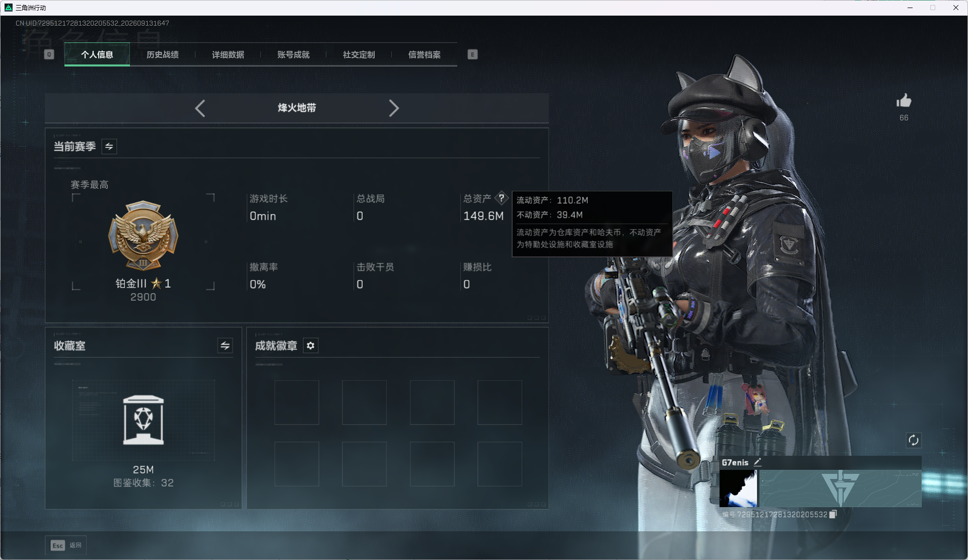Screen dimensions: 968x560
Task: Copy the player ID number icon
Action: 833,514
